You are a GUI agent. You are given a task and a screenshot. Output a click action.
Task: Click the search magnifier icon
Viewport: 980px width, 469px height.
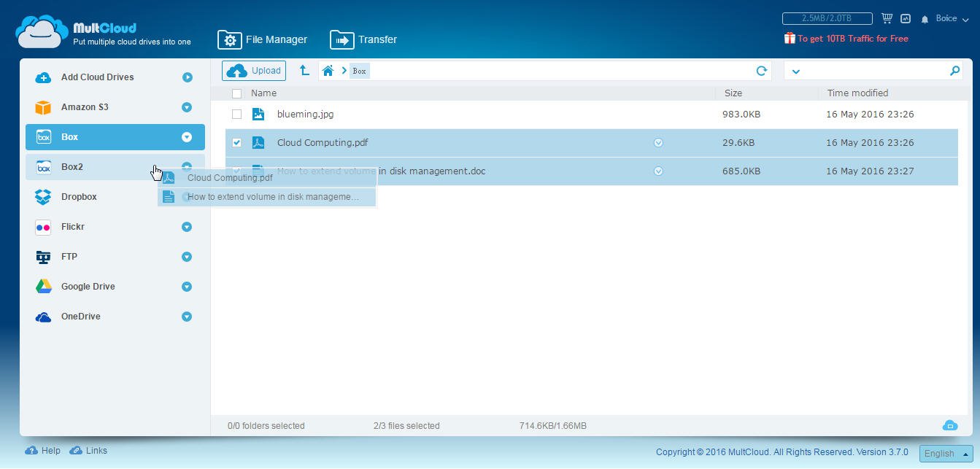click(x=954, y=71)
